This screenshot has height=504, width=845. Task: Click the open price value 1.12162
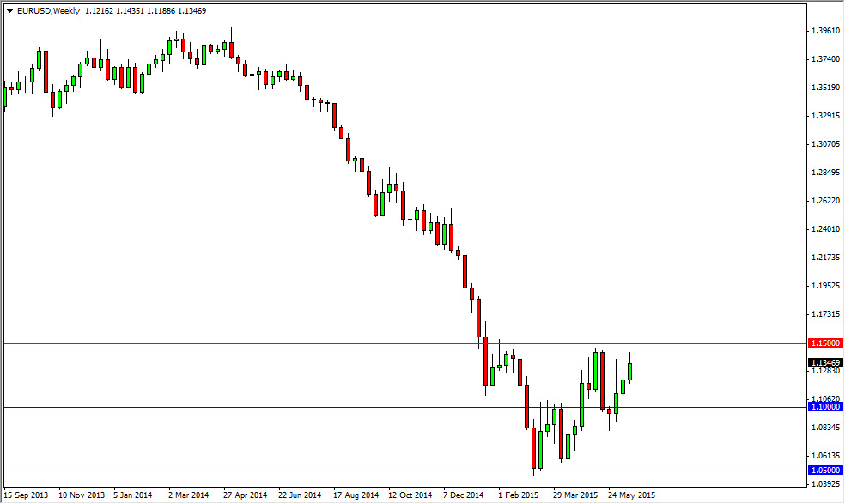[99, 12]
